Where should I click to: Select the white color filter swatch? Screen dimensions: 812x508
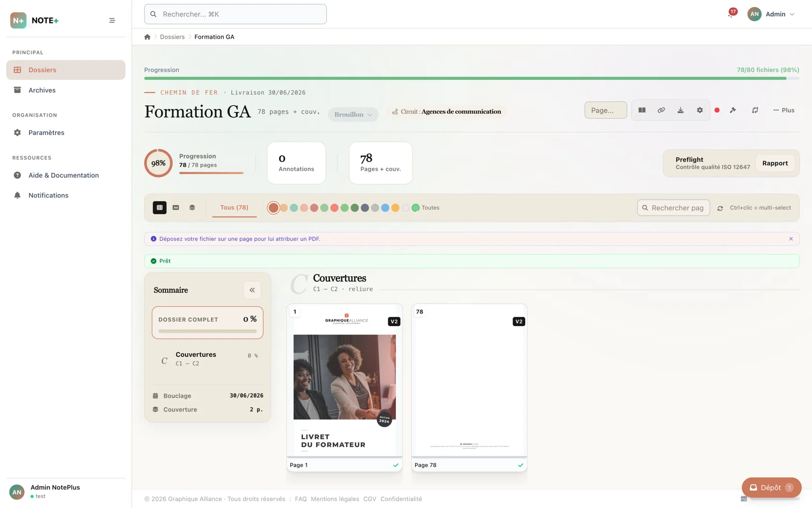pyautogui.click(x=405, y=208)
